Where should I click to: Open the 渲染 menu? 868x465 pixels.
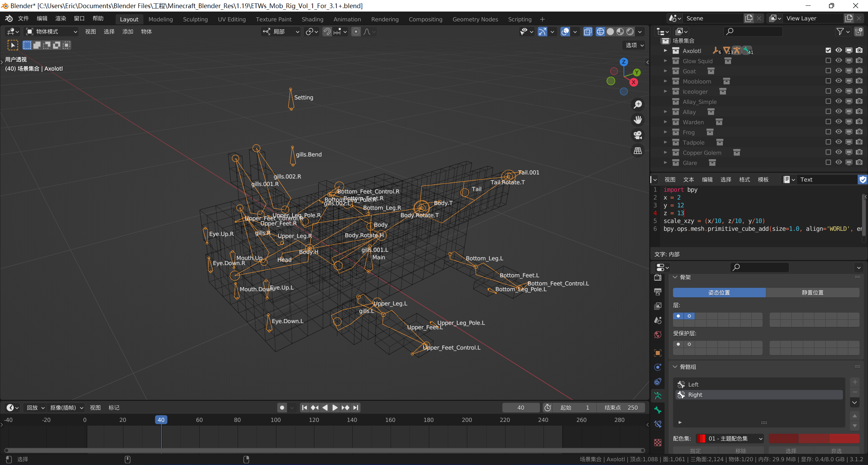pyautogui.click(x=61, y=18)
